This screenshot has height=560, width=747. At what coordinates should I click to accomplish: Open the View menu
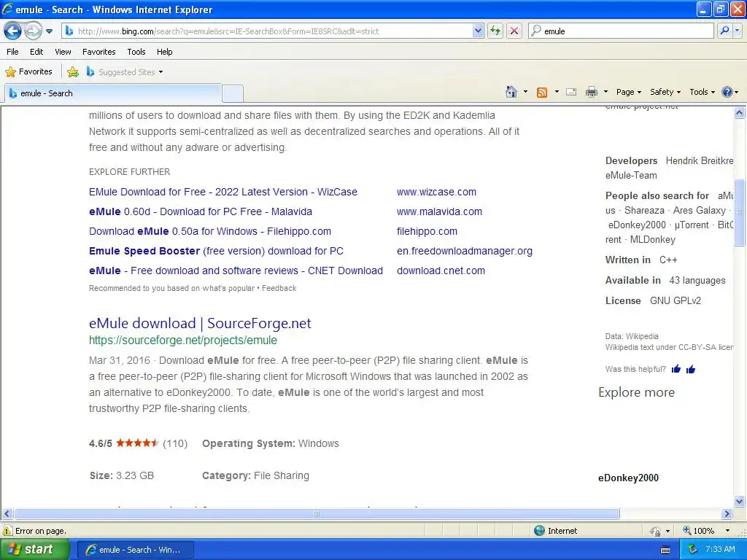point(63,52)
